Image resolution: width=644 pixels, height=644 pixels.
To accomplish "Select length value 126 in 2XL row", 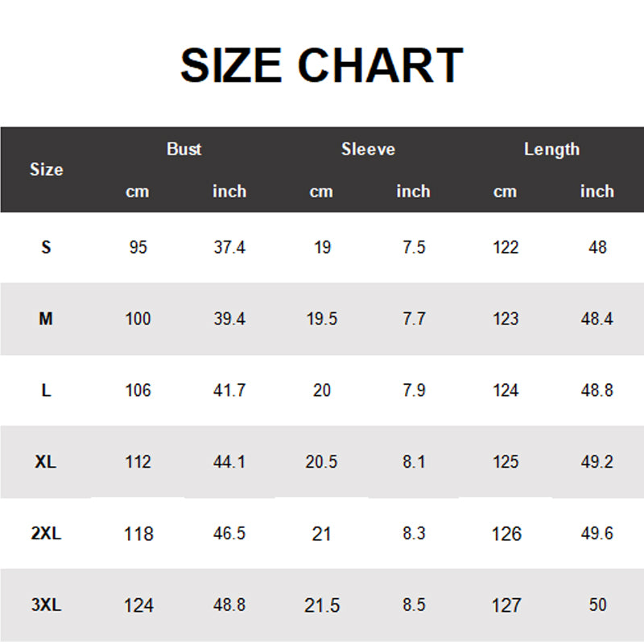I will (506, 534).
